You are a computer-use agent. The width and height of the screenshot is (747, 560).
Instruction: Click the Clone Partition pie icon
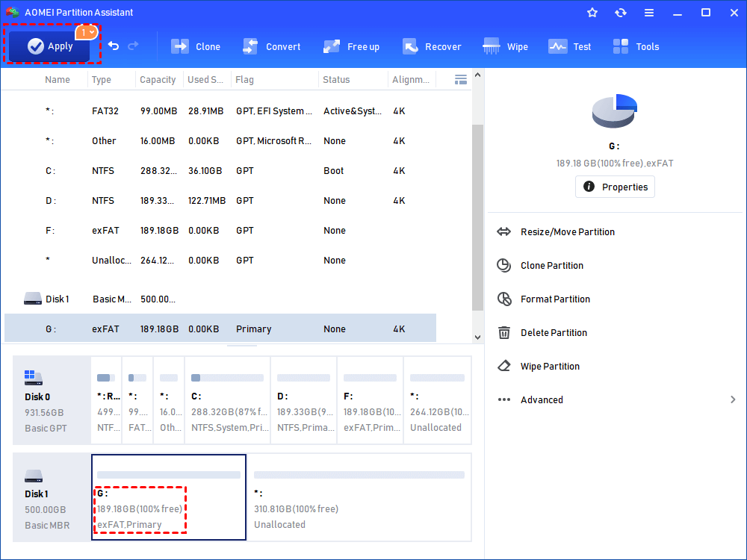[x=503, y=265]
